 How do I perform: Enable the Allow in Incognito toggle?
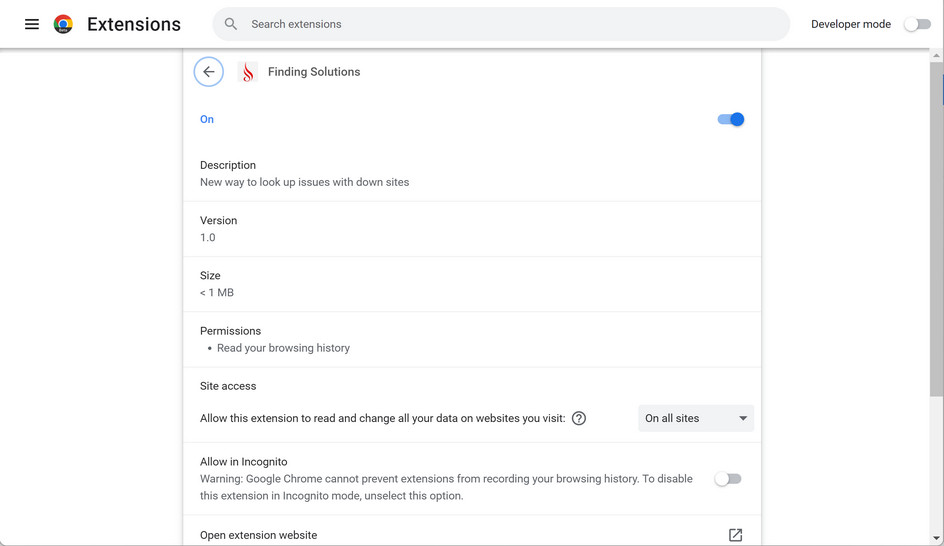pos(728,479)
